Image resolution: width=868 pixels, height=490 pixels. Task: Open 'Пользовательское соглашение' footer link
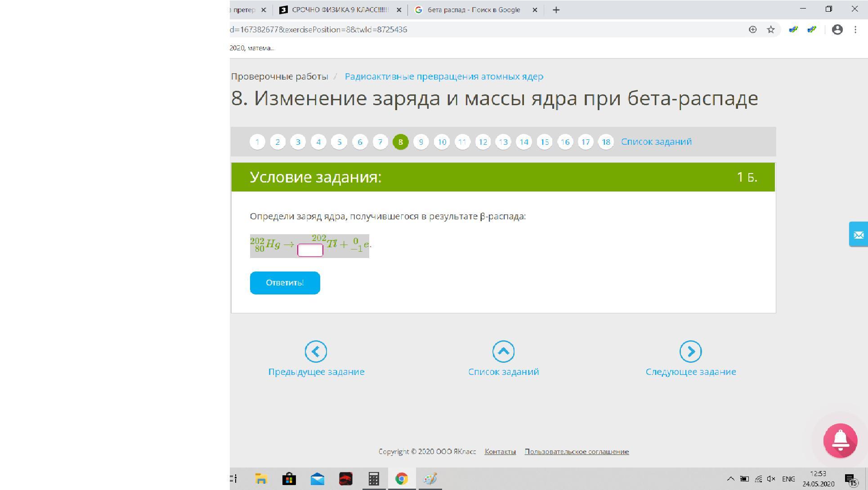tap(577, 452)
